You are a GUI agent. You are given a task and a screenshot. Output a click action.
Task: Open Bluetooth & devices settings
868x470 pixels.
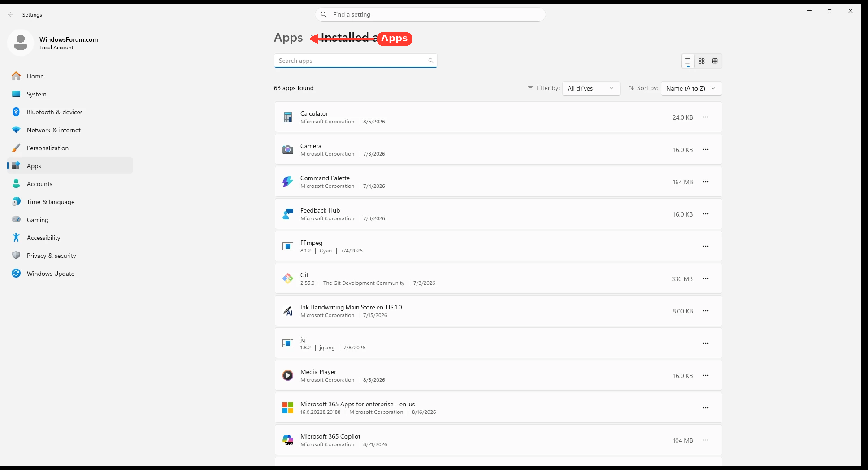tap(70, 112)
